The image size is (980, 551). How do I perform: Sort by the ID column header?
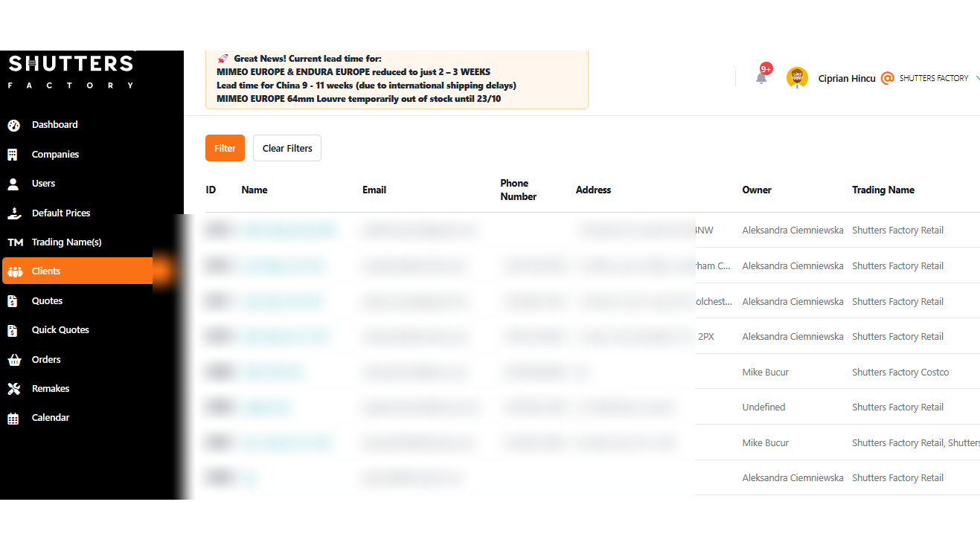coord(211,190)
